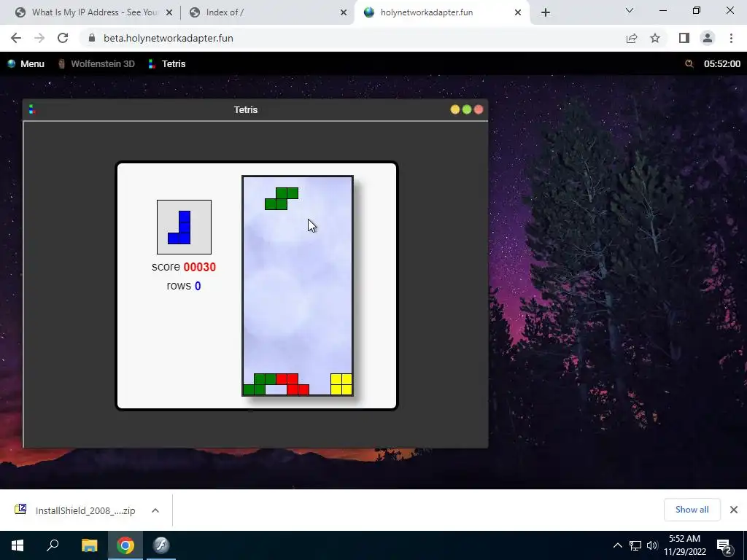Open File Explorer from taskbar
This screenshot has height=560, width=747.
point(89,545)
